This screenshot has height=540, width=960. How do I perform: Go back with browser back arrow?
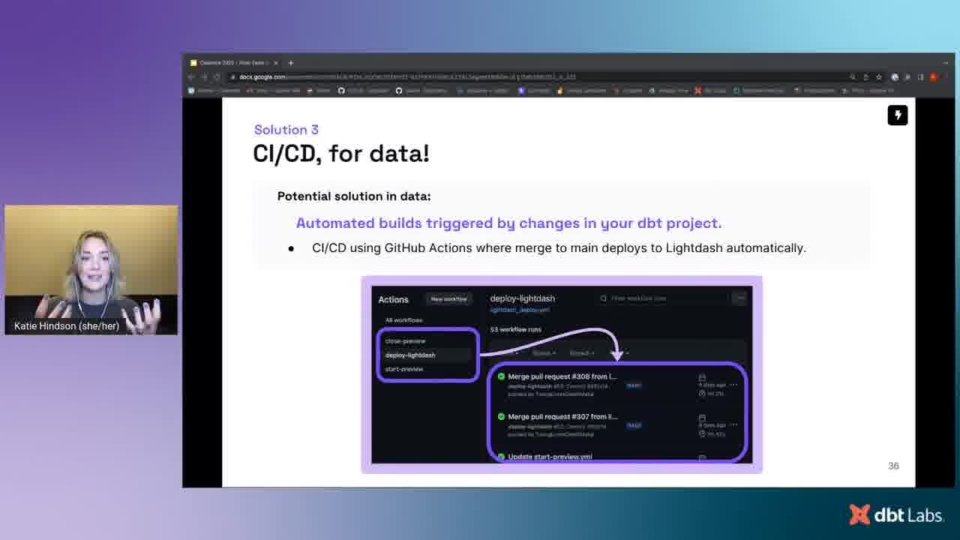click(191, 77)
